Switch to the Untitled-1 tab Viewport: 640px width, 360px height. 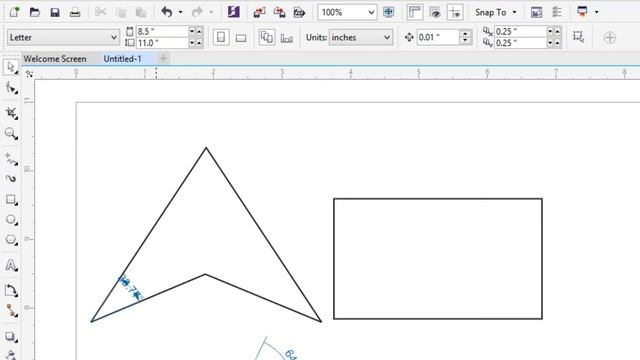tap(122, 59)
